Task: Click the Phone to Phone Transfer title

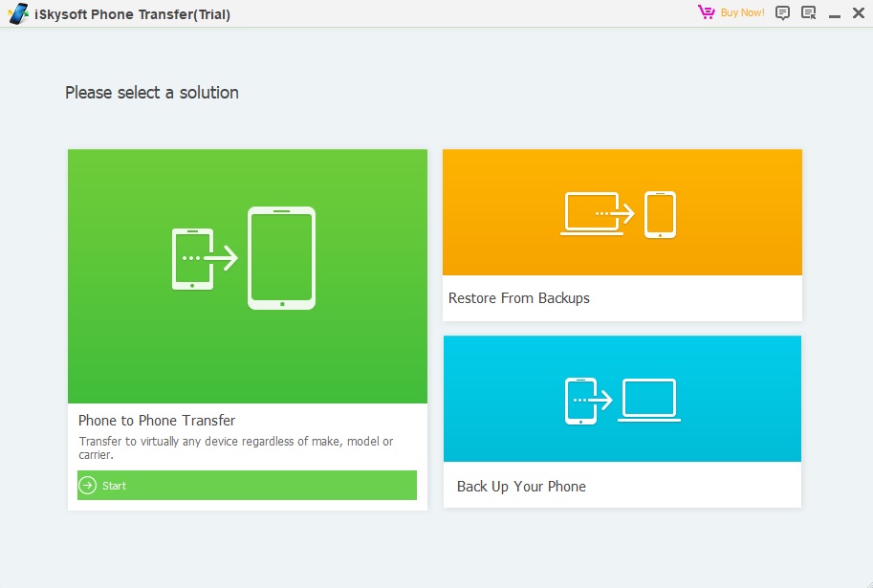Action: click(157, 421)
